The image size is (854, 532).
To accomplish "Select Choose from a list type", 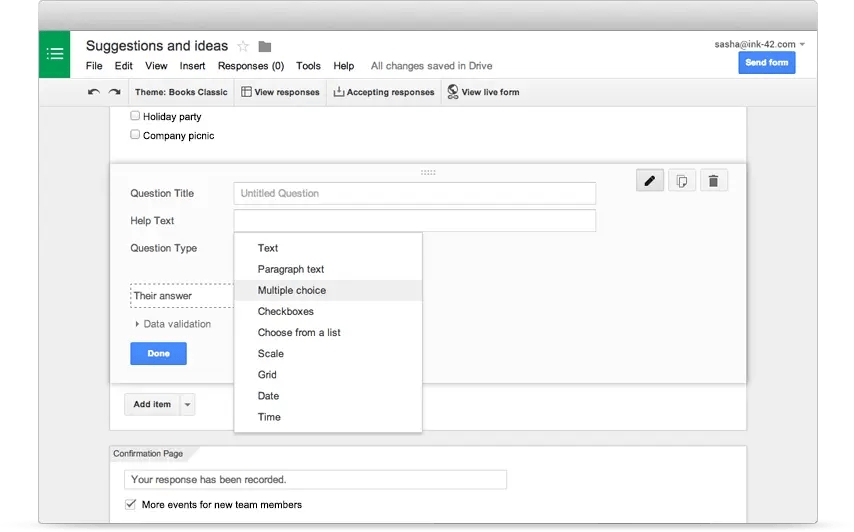I will [x=328, y=333].
